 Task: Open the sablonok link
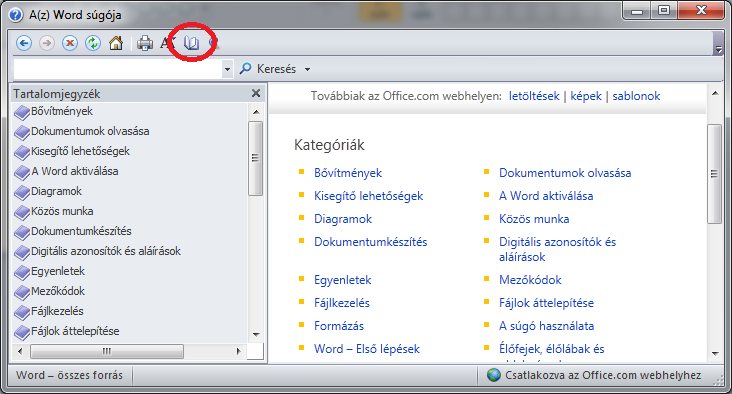pos(636,96)
